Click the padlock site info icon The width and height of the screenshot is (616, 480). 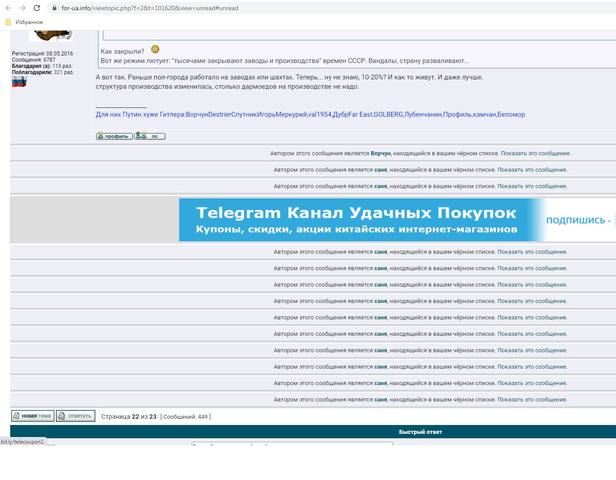[x=55, y=8]
